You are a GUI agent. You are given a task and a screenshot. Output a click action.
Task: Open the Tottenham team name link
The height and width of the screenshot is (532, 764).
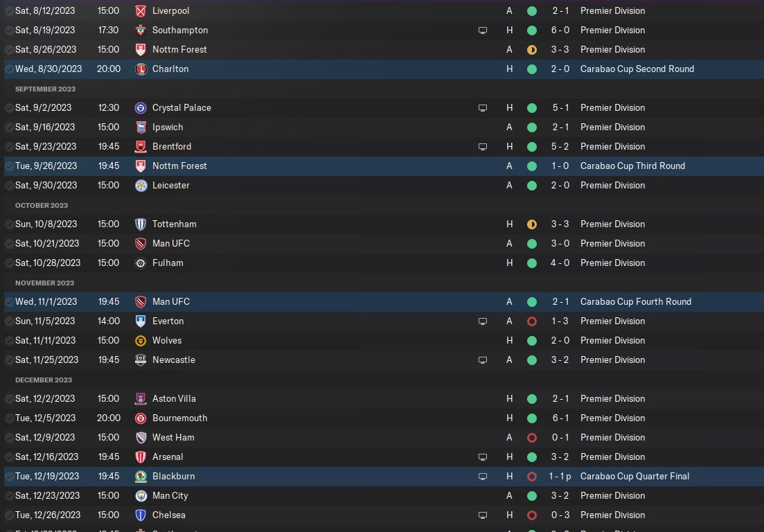(x=174, y=224)
